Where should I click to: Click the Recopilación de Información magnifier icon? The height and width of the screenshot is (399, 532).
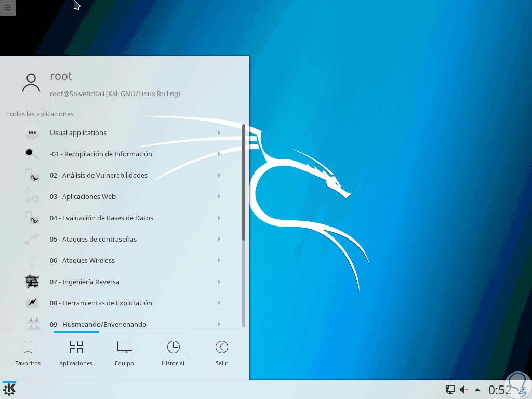(32, 154)
